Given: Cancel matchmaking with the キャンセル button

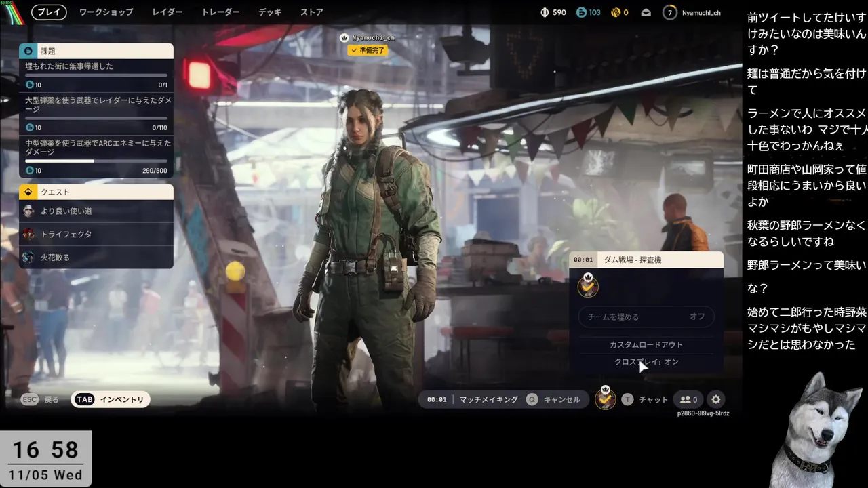Looking at the screenshot, I should tap(554, 399).
